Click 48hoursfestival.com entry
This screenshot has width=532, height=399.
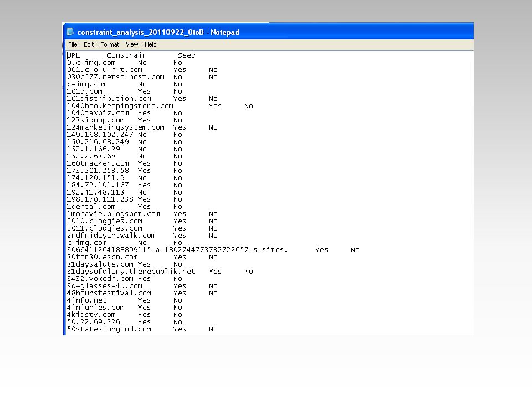pos(109,293)
